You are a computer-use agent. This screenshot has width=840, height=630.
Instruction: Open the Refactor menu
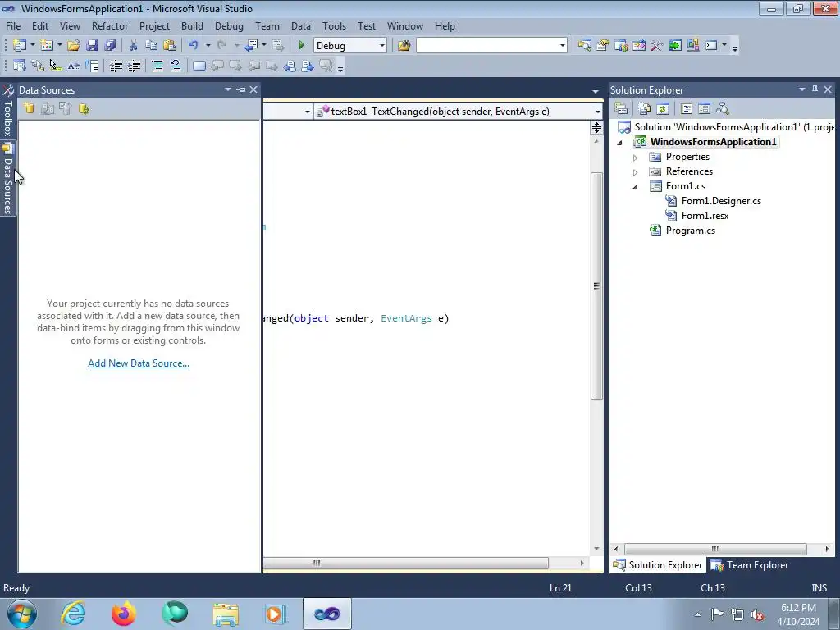pos(110,25)
